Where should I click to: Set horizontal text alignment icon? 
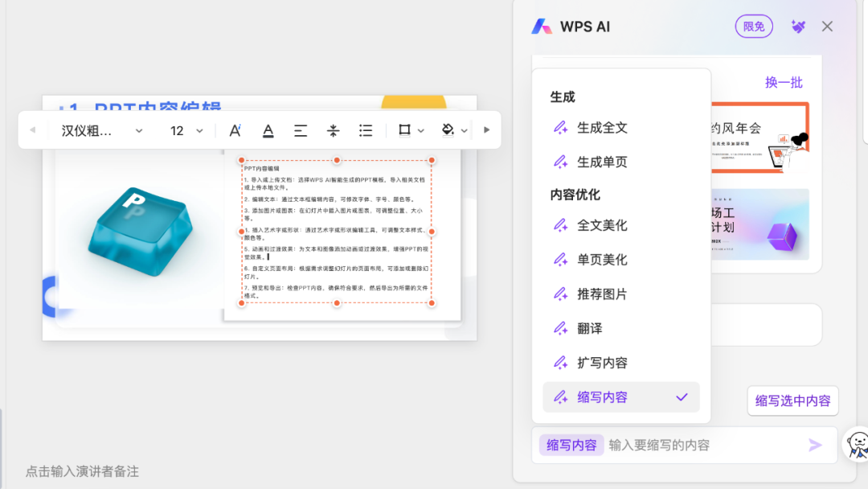pos(301,131)
